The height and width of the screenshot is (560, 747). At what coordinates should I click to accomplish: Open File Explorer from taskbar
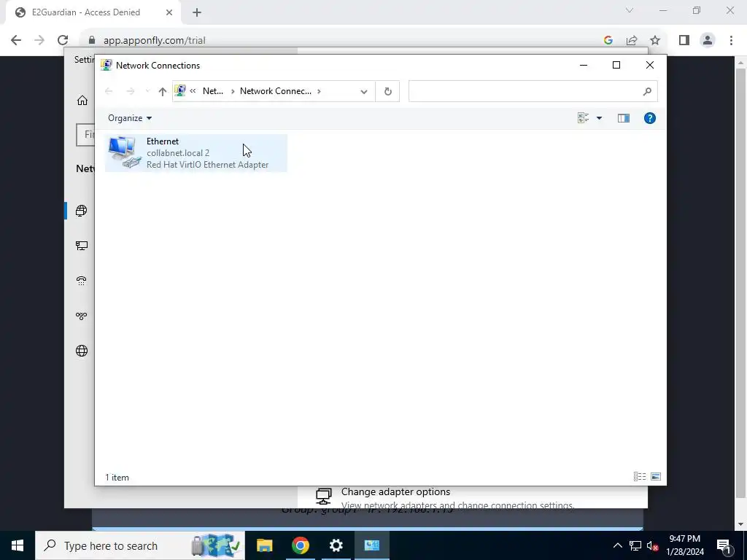pos(264,545)
